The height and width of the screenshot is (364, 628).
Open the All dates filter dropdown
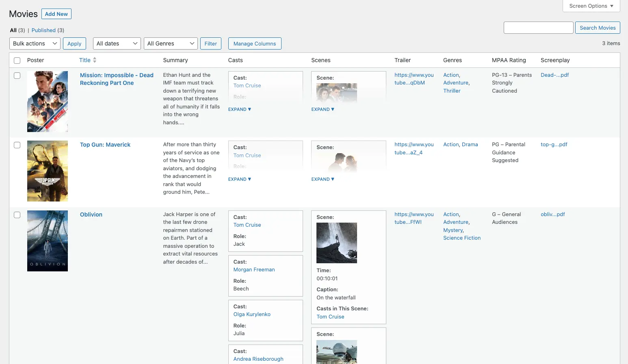(x=117, y=43)
